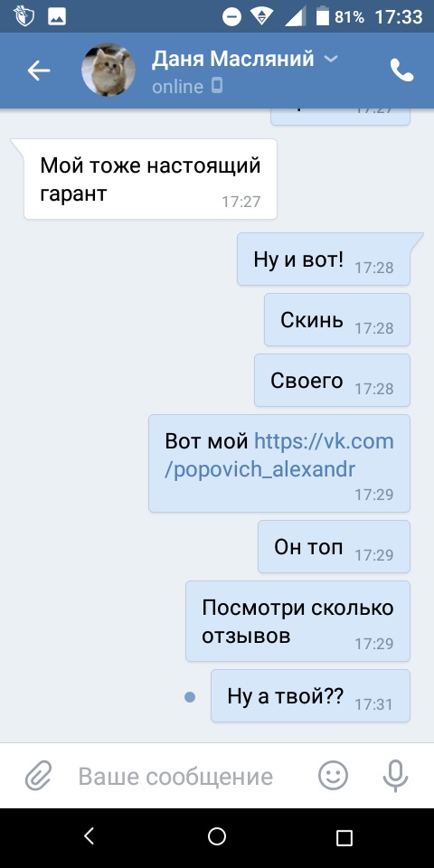The width and height of the screenshot is (434, 868).
Task: Select the 'Посмотри сколько отзывов' message
Action: coord(297,621)
